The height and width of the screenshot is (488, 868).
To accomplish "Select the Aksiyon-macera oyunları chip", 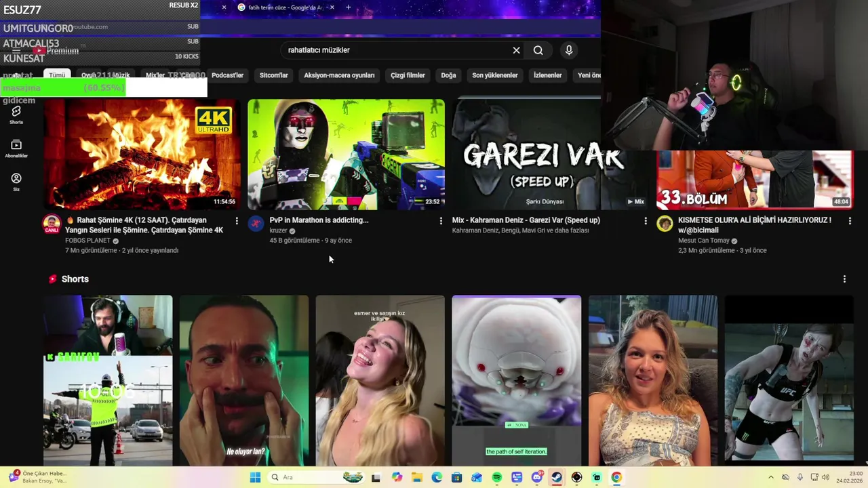I will 339,75.
